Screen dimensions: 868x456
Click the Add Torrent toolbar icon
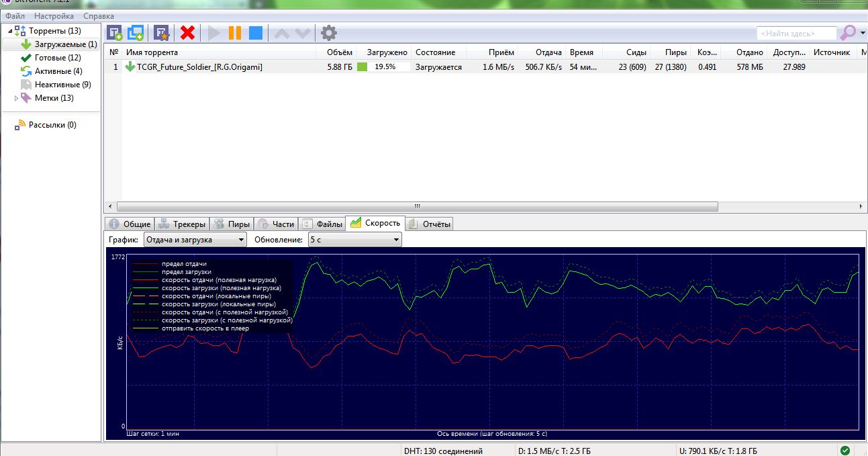pos(115,32)
